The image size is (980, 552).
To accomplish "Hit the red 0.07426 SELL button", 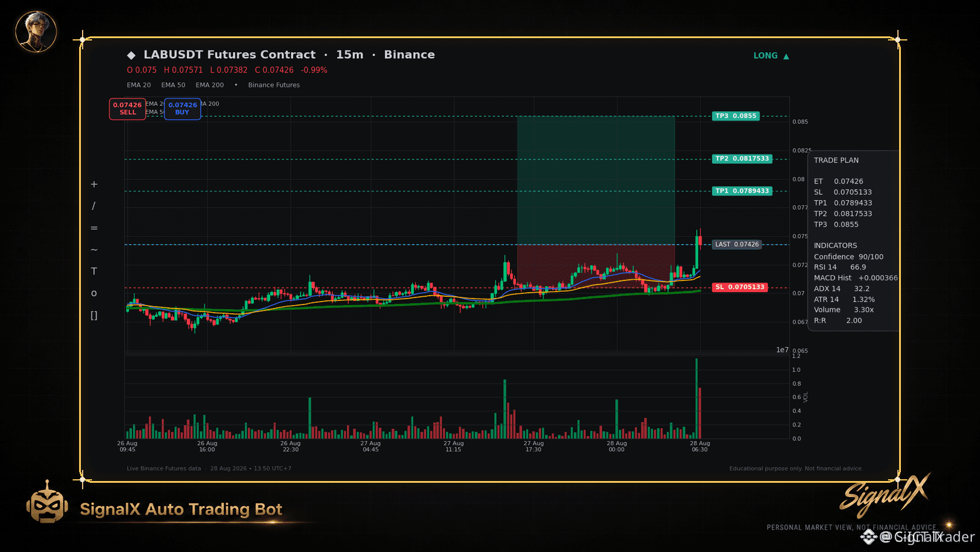I will (x=127, y=109).
